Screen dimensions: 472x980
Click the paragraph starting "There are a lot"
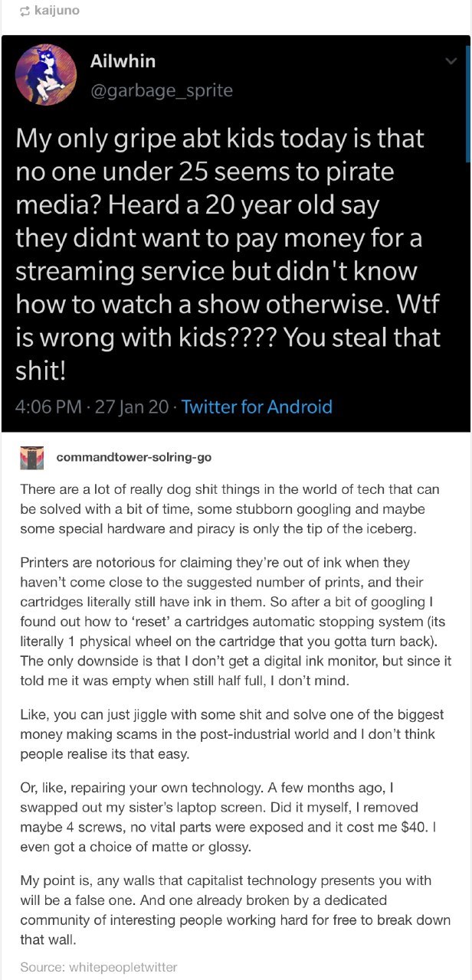click(x=230, y=509)
